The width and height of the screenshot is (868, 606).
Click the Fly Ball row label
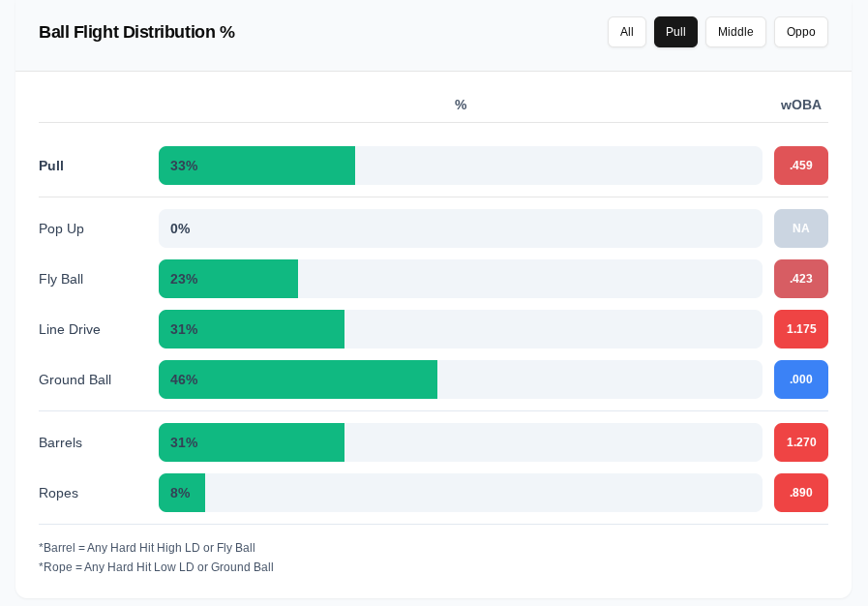coord(61,279)
